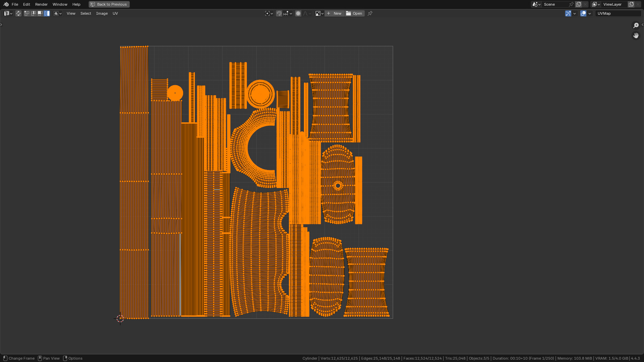Expand pivot point dropdown
The image size is (644, 362).
(x=269, y=13)
